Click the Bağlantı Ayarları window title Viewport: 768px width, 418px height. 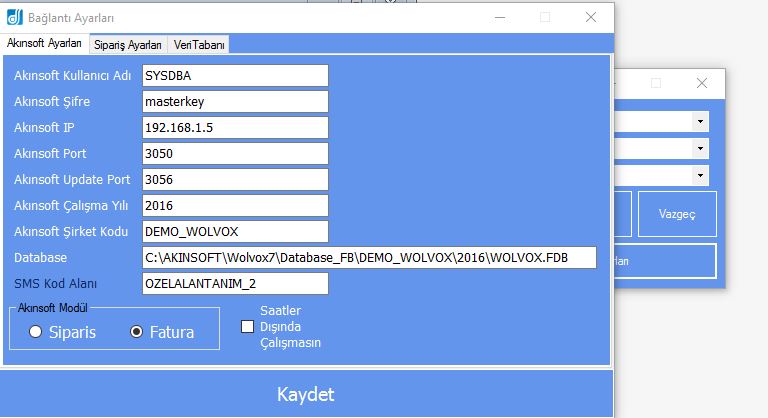(71, 18)
